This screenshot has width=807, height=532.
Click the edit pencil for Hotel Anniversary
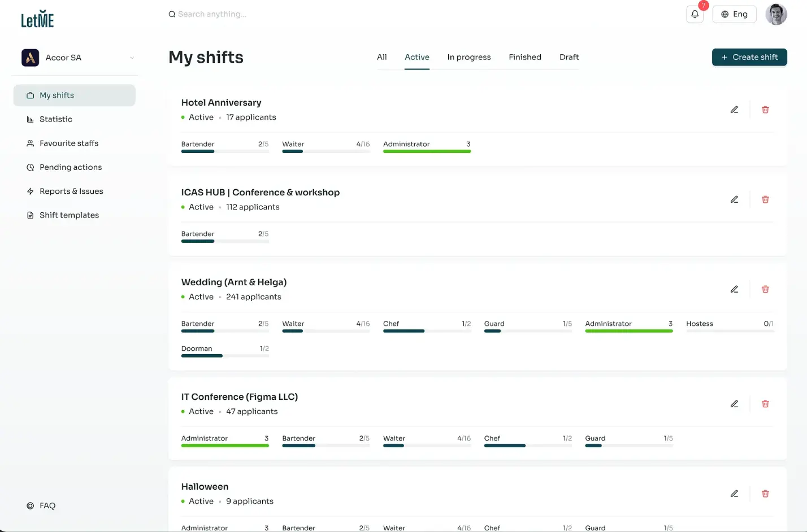734,110
